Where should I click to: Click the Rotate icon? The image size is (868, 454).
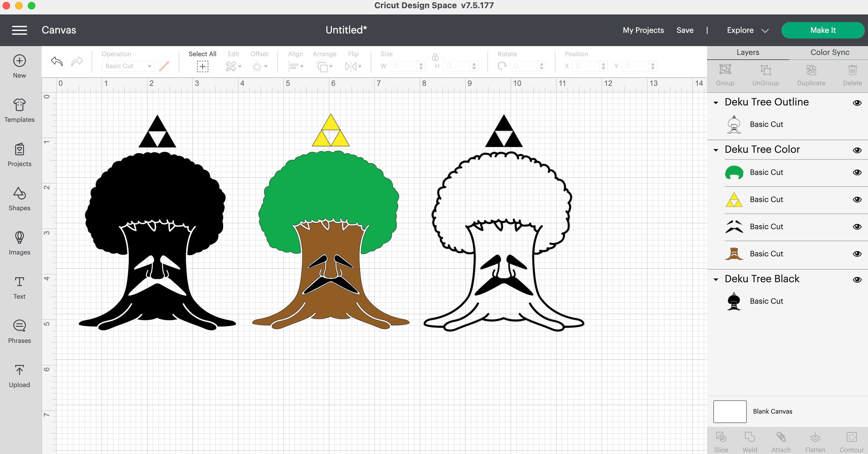pyautogui.click(x=502, y=66)
